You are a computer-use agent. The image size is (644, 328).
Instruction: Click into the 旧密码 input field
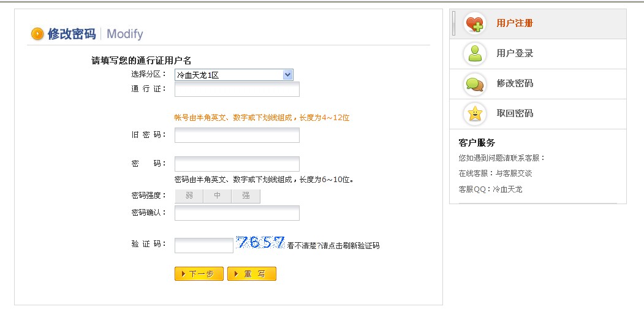[x=237, y=135]
